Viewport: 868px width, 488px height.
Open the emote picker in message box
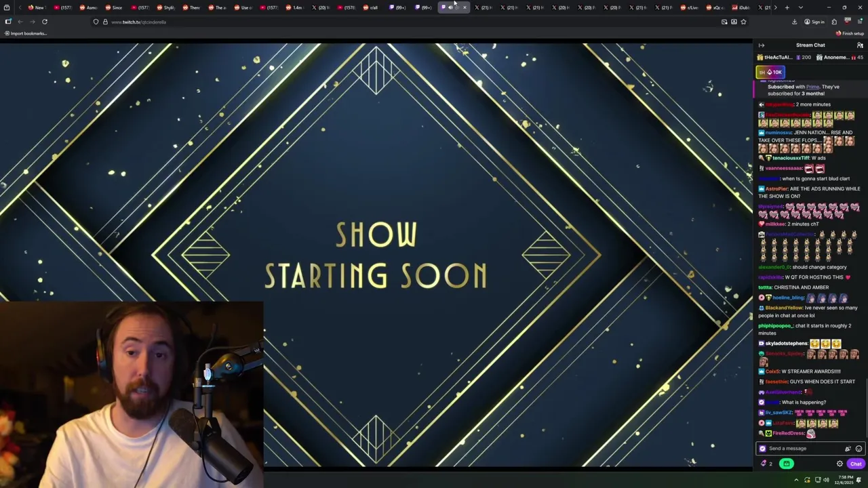(x=859, y=449)
